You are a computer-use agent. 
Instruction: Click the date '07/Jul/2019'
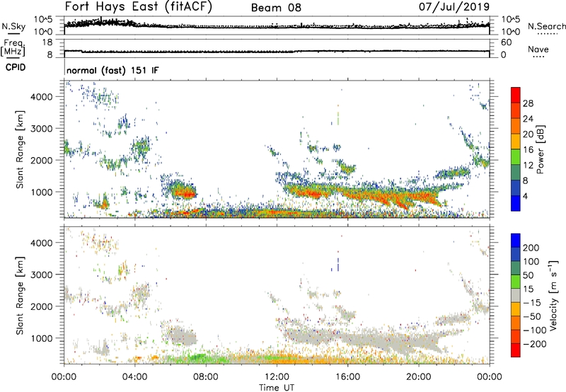pyautogui.click(x=454, y=7)
